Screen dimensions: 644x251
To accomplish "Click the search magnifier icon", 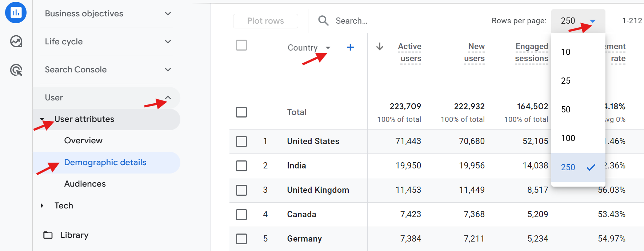I will tap(323, 21).
